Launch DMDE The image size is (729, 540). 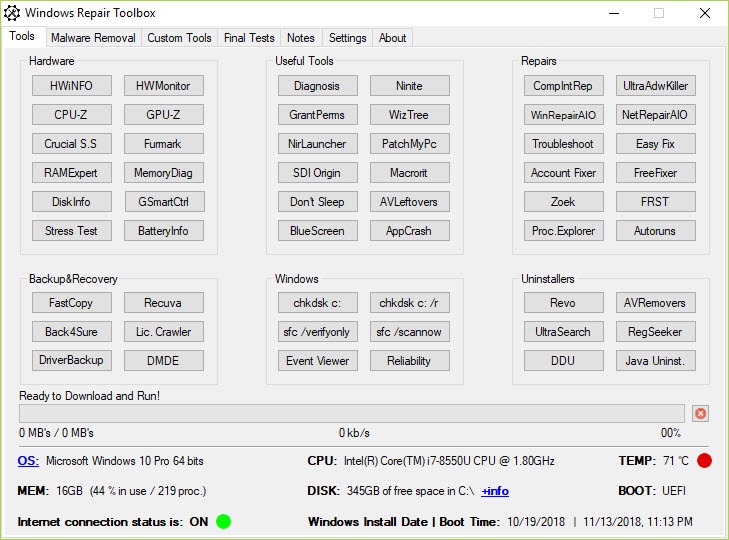164,360
